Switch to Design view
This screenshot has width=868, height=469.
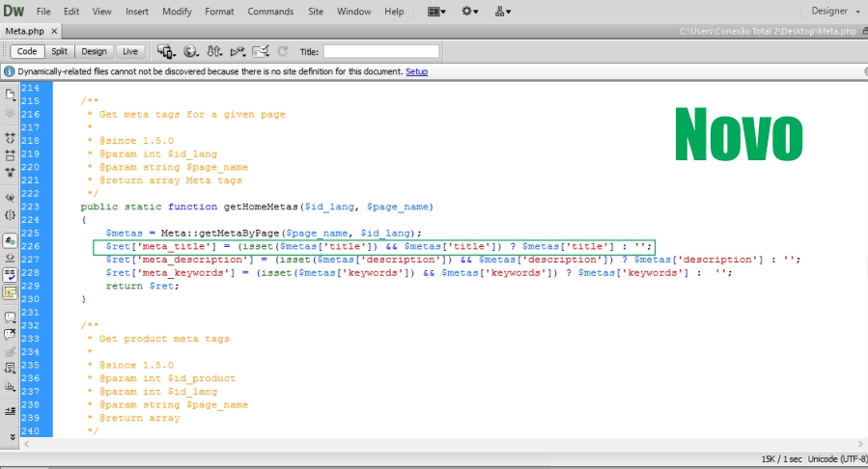point(94,51)
